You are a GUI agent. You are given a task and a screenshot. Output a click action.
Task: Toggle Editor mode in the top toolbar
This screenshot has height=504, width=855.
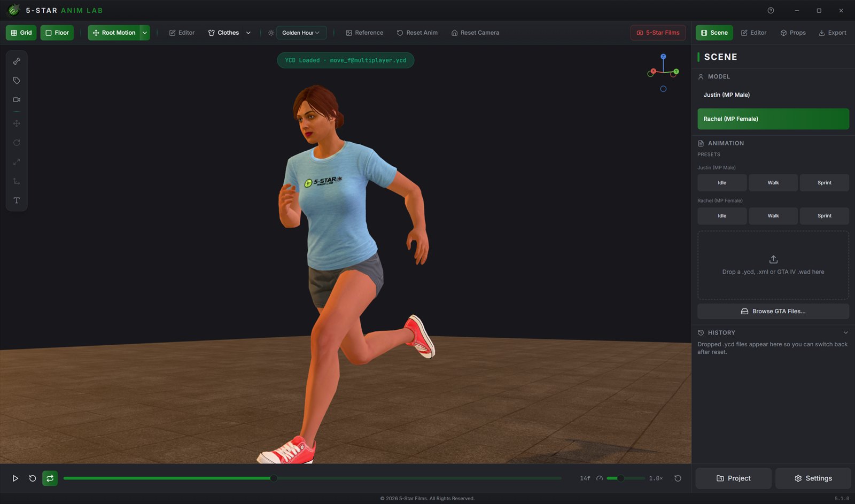(182, 33)
